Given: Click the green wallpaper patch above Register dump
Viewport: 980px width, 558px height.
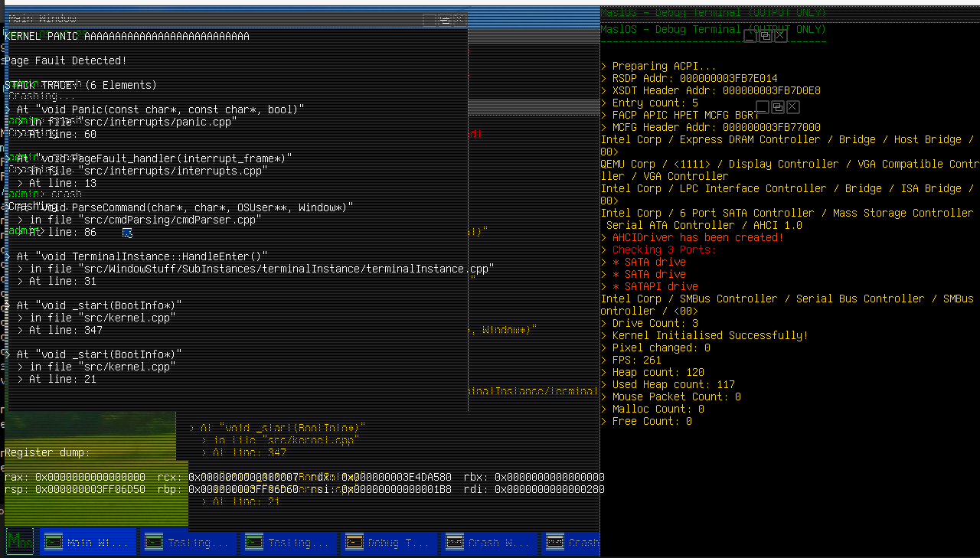Looking at the screenshot, I should 90,429.
